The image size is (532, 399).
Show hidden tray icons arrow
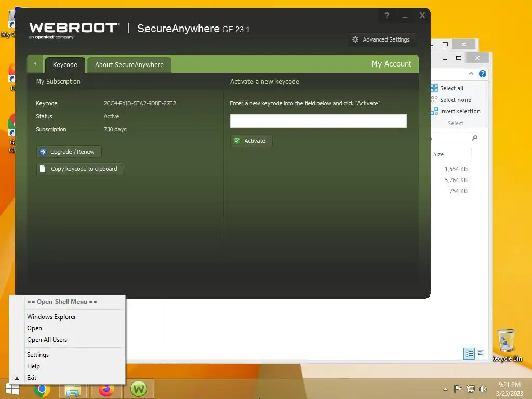tap(445, 389)
